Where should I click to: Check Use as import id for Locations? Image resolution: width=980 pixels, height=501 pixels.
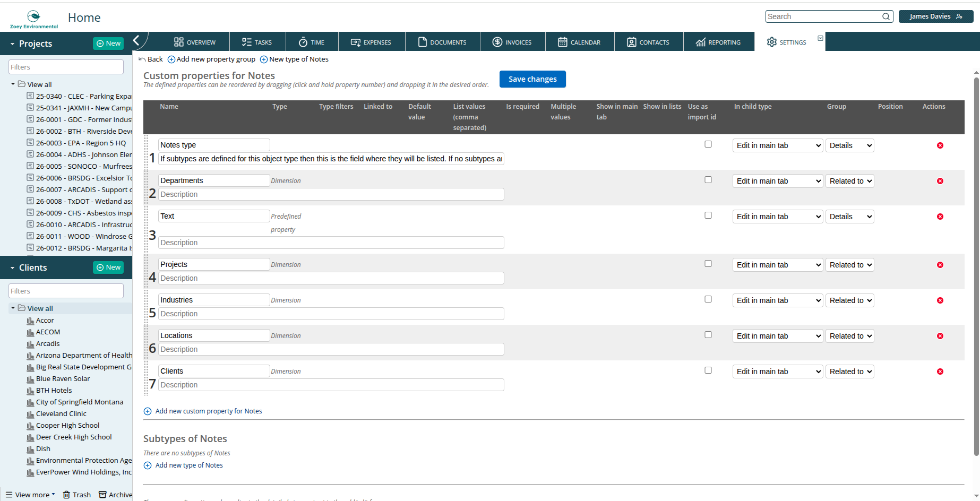coord(708,335)
